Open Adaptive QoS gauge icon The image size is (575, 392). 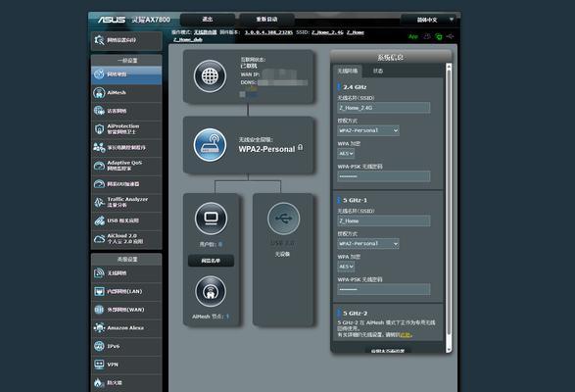pos(99,166)
